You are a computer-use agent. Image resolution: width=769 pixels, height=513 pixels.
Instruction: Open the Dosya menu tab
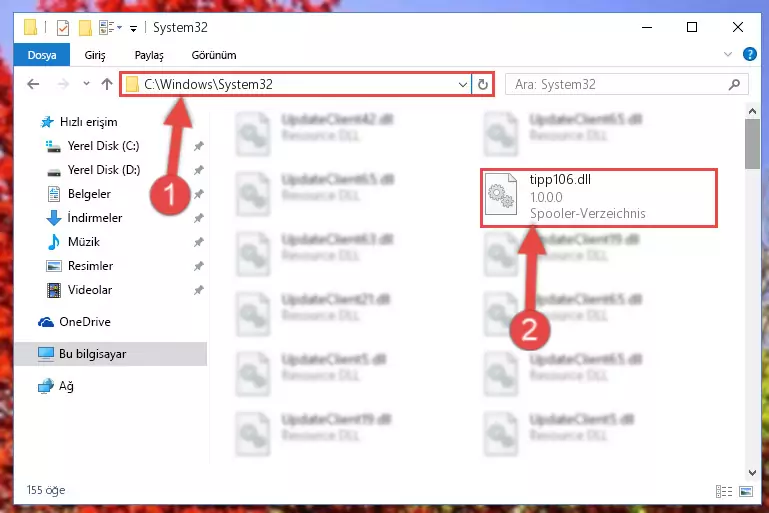(42, 55)
